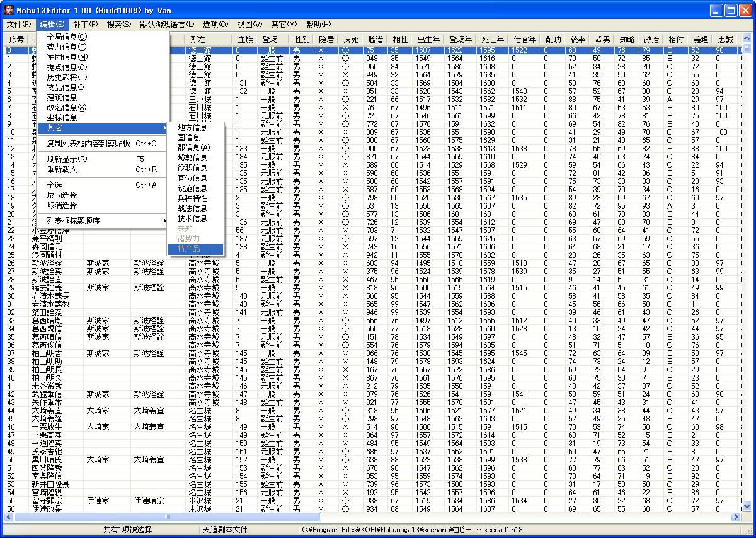
Task: Select 地方信息 in the submenu
Action: [195, 128]
